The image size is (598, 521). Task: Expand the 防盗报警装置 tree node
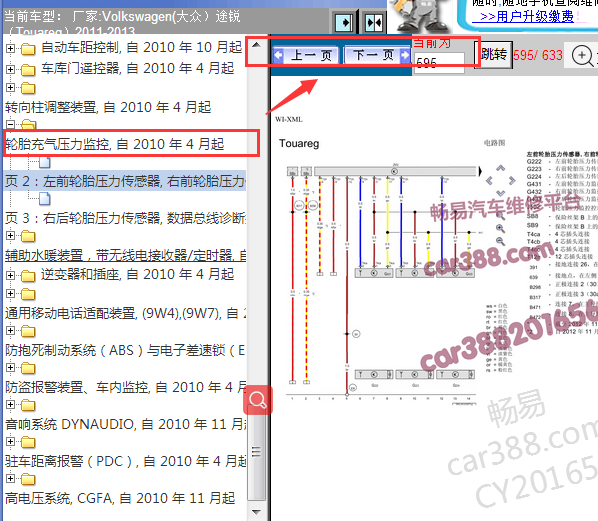point(11,368)
